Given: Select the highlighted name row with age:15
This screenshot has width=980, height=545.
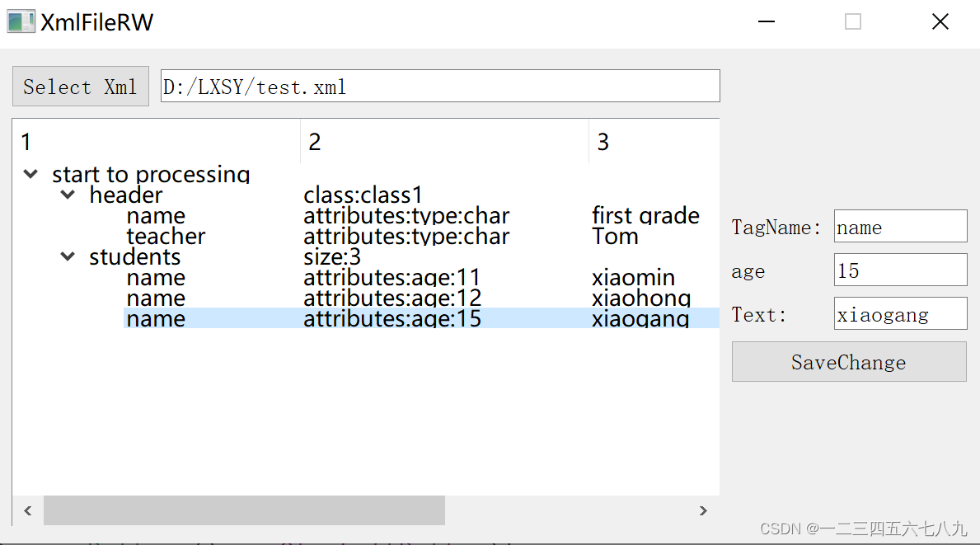Looking at the screenshot, I should click(x=422, y=318).
